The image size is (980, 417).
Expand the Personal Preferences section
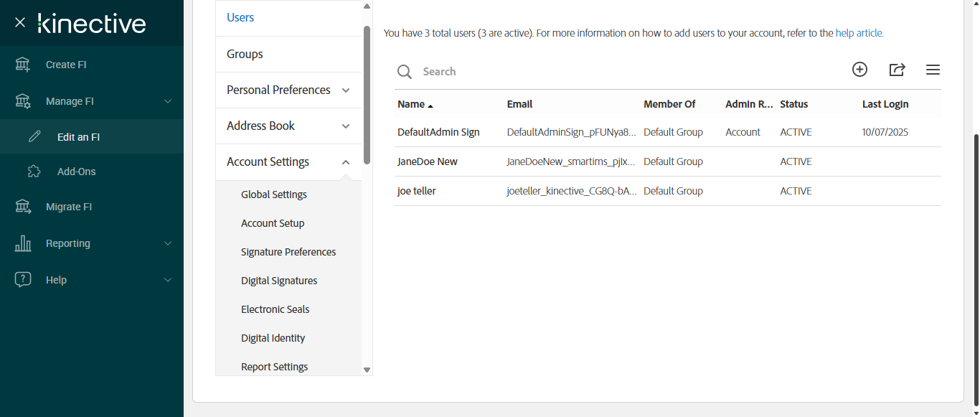click(346, 90)
